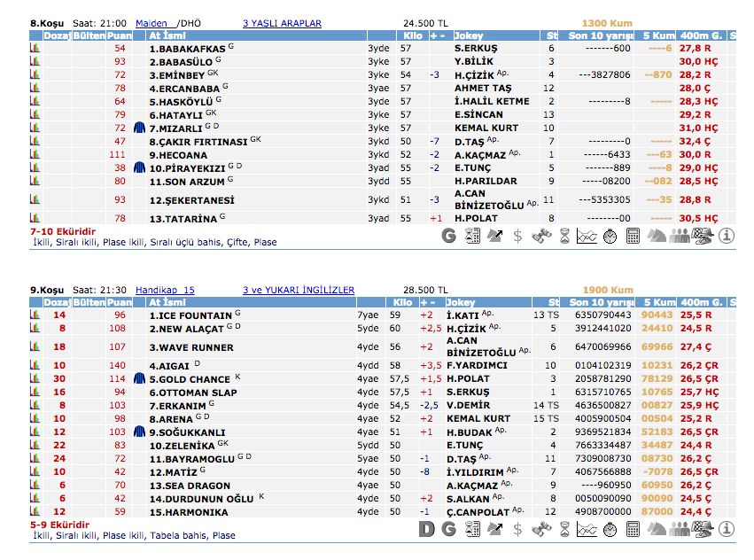Click the large D icon under race 9
The width and height of the screenshot is (754, 560).
(x=426, y=529)
